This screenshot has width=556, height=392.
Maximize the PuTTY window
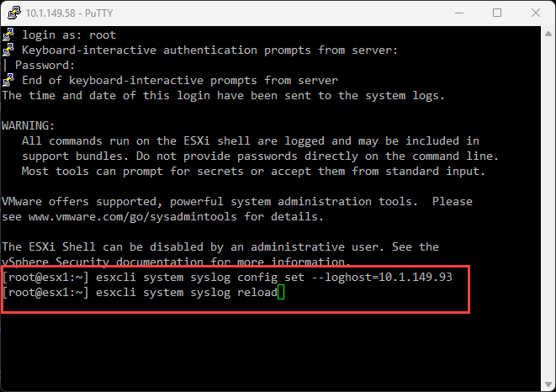(497, 13)
